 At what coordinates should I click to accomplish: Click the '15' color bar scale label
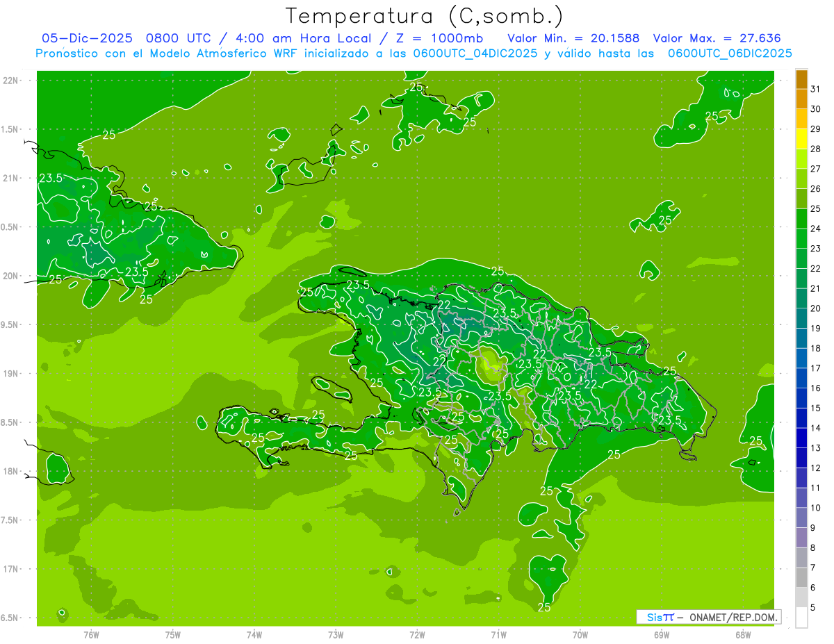[815, 408]
